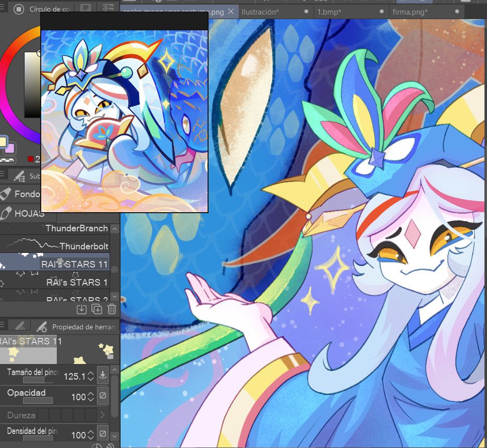Select the pink sub drawing color swatch
The height and width of the screenshot is (448, 487).
pyautogui.click(x=10, y=148)
